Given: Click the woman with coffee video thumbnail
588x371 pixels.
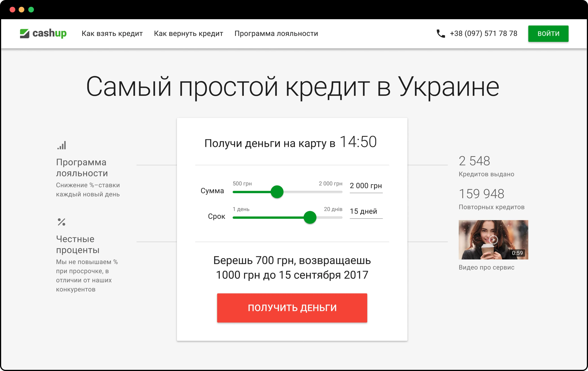Looking at the screenshot, I should [x=493, y=240].
